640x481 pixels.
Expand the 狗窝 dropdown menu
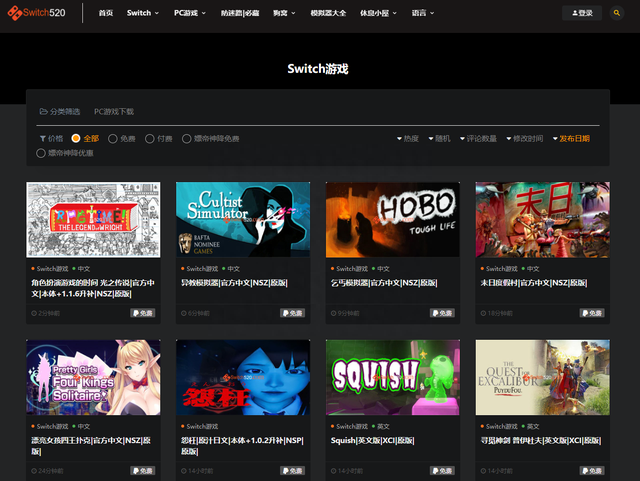tap(284, 13)
